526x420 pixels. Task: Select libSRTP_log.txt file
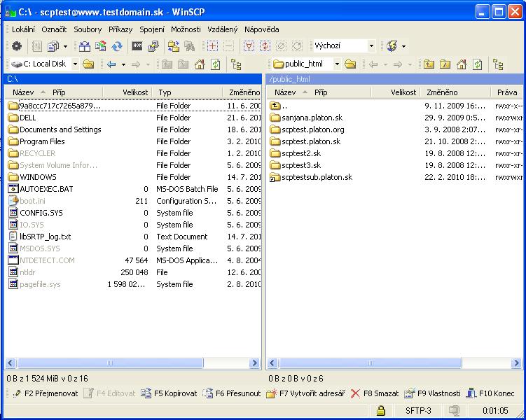pyautogui.click(x=39, y=237)
